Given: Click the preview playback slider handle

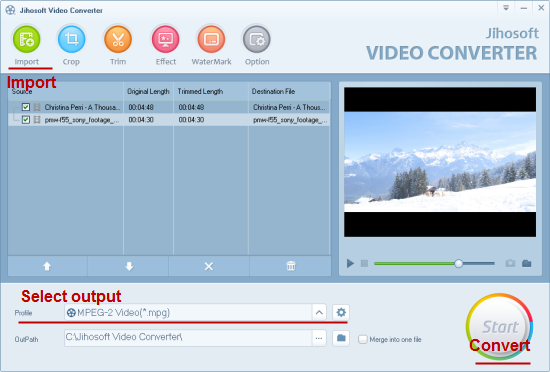Looking at the screenshot, I should 458,263.
